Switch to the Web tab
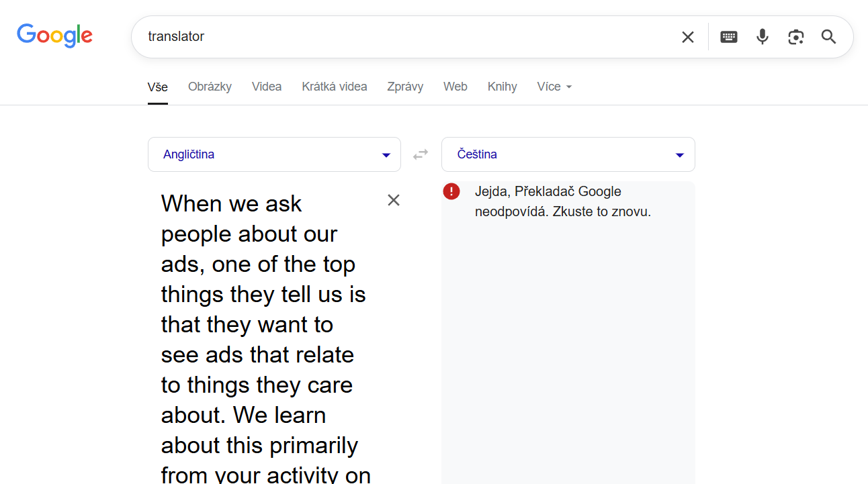 pyautogui.click(x=455, y=87)
